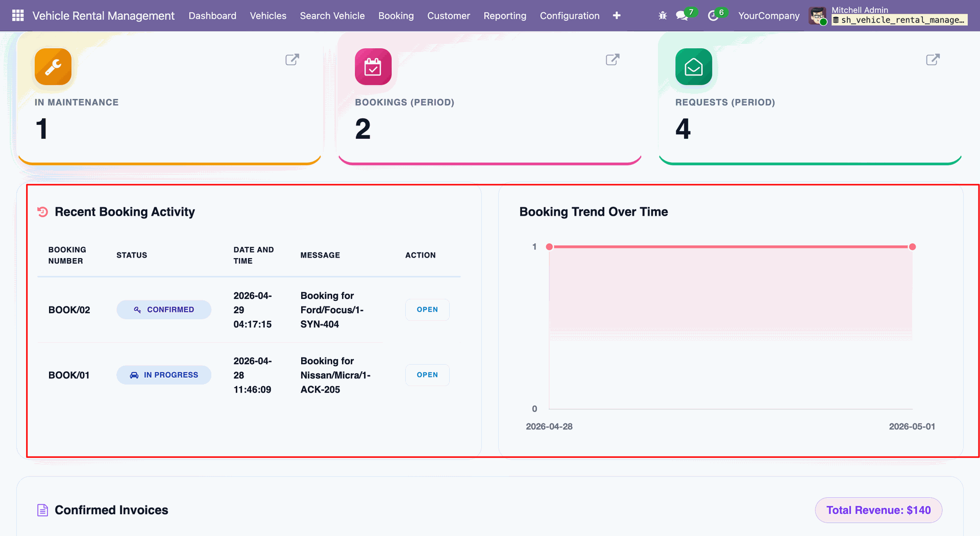This screenshot has width=980, height=536.
Task: Open the apps grid menu icon
Action: coord(18,16)
